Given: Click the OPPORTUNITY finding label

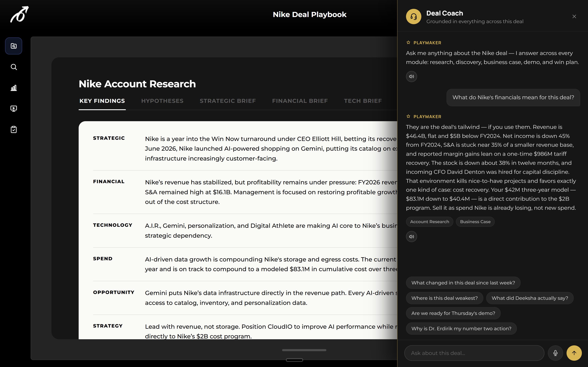Looking at the screenshot, I should [x=114, y=292].
